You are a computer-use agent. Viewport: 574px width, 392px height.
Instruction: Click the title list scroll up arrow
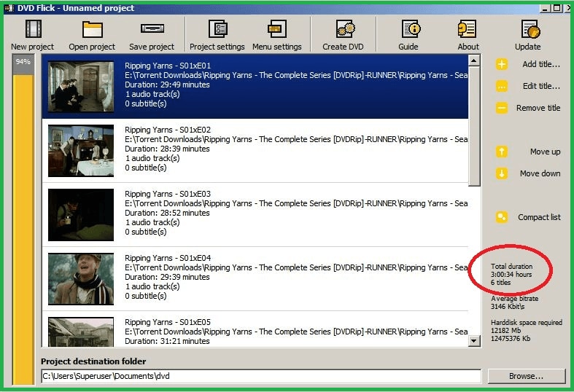point(474,60)
